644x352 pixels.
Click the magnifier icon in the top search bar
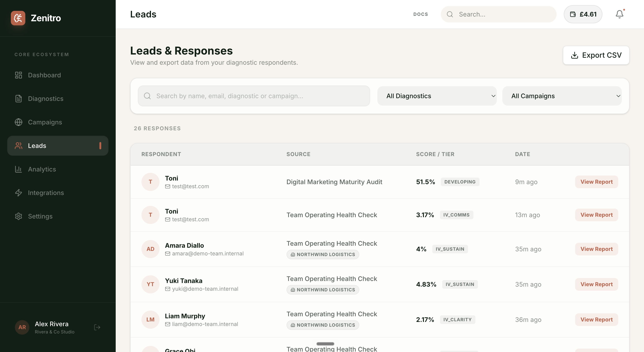450,14
